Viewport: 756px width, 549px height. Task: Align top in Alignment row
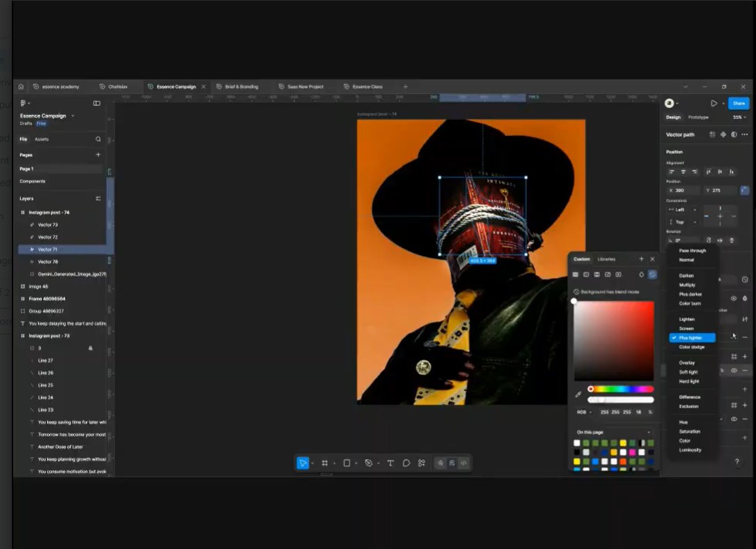point(708,172)
